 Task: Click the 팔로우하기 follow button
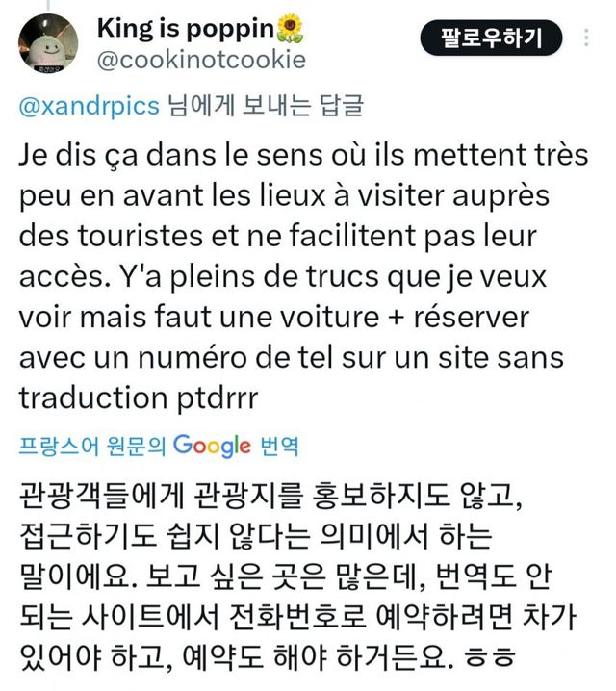tap(491, 38)
